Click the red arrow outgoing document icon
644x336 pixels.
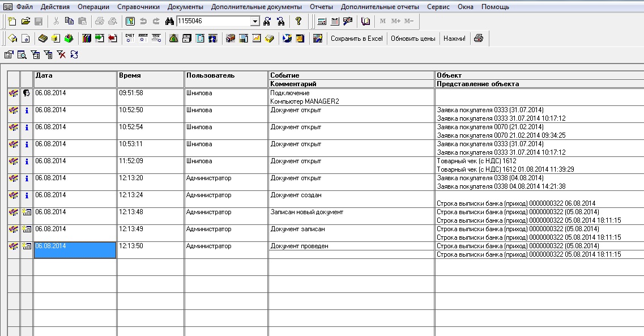pyautogui.click(x=113, y=38)
